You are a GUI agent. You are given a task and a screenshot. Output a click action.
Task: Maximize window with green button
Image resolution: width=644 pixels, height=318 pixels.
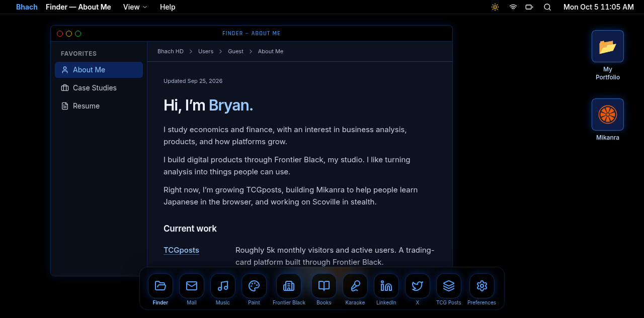[78, 34]
